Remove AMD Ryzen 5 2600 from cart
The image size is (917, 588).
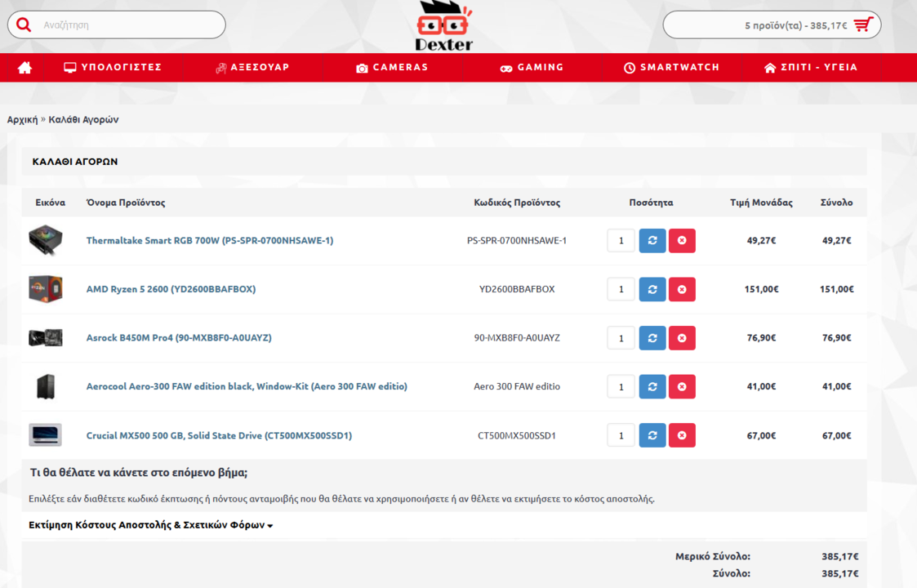(x=682, y=289)
